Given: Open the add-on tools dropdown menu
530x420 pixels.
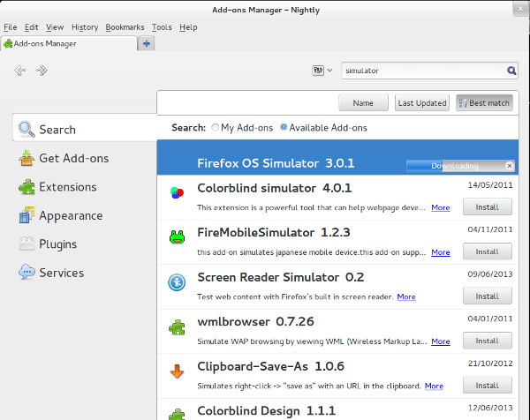Looking at the screenshot, I should click(x=322, y=70).
